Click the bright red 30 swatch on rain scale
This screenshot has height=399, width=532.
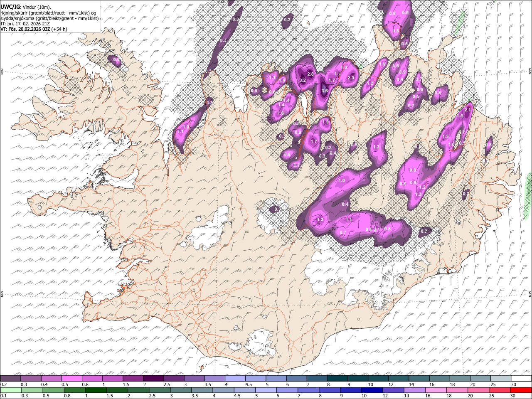(521, 390)
